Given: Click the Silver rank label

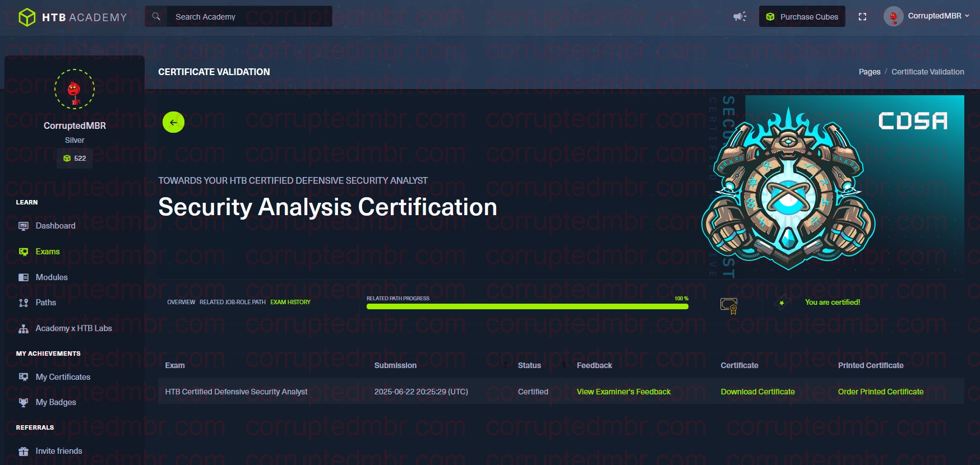Looking at the screenshot, I should (75, 140).
